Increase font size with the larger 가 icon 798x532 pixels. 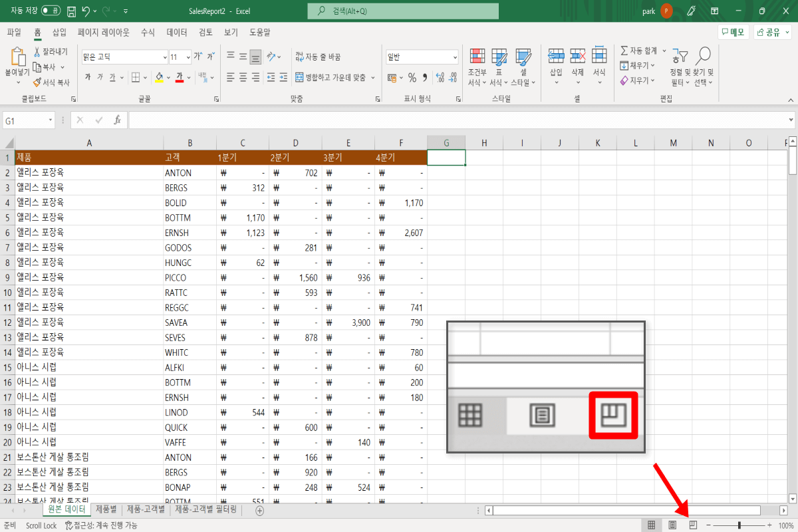(x=198, y=57)
